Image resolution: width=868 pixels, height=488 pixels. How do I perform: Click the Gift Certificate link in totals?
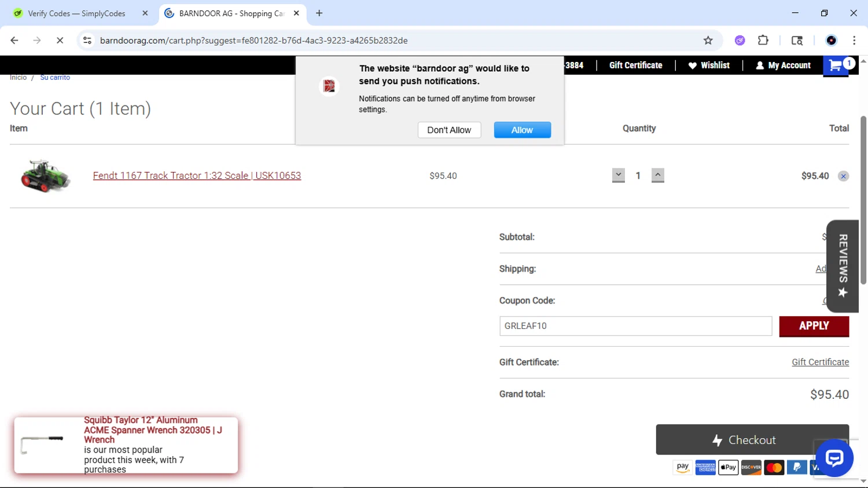point(821,362)
